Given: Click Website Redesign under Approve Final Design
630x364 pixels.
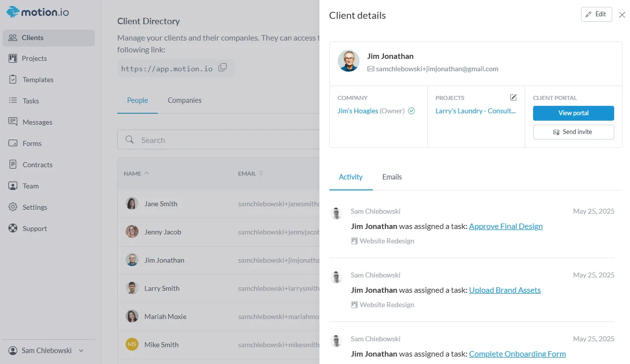Looking at the screenshot, I should [387, 241].
